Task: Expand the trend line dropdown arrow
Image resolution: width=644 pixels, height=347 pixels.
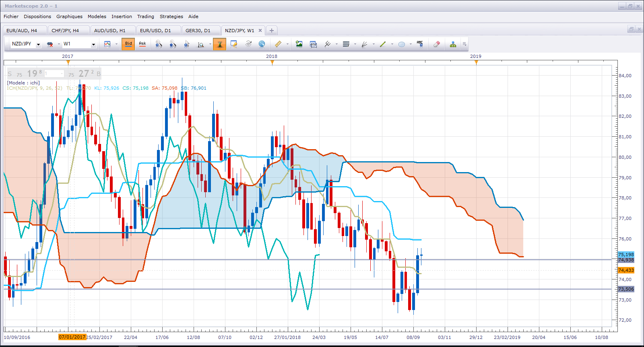Action: [x=392, y=44]
